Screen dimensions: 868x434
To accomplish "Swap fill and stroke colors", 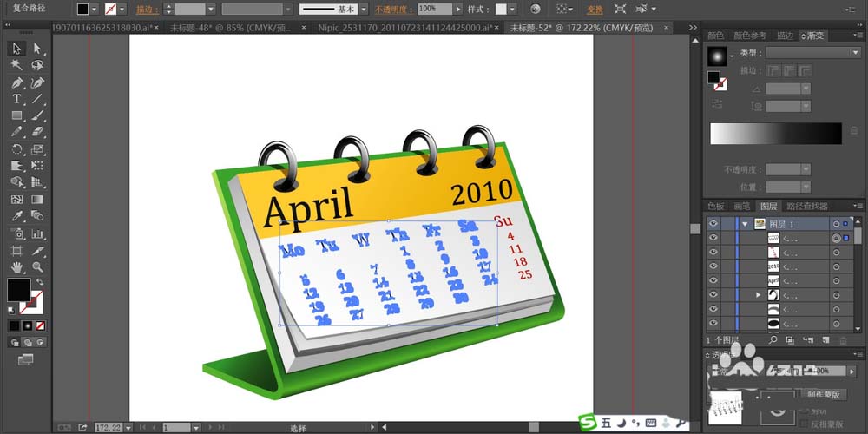I will 40,282.
